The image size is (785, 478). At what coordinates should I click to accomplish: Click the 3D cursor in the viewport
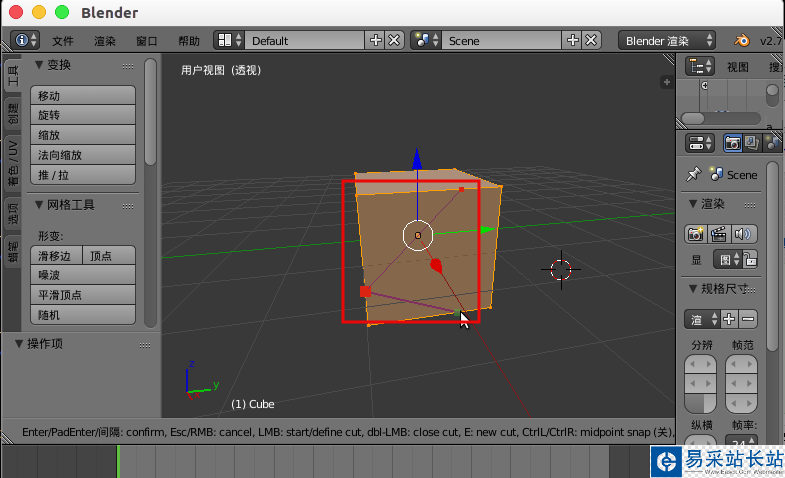pyautogui.click(x=561, y=269)
